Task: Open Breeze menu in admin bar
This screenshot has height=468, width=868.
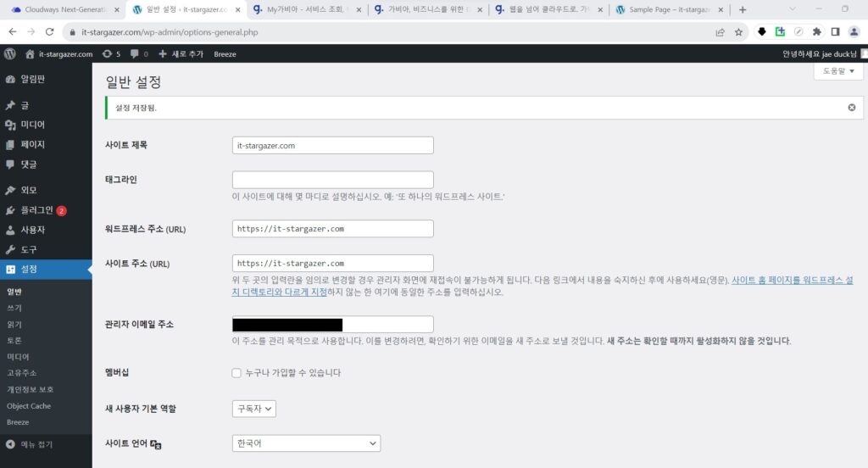Action: (x=225, y=53)
